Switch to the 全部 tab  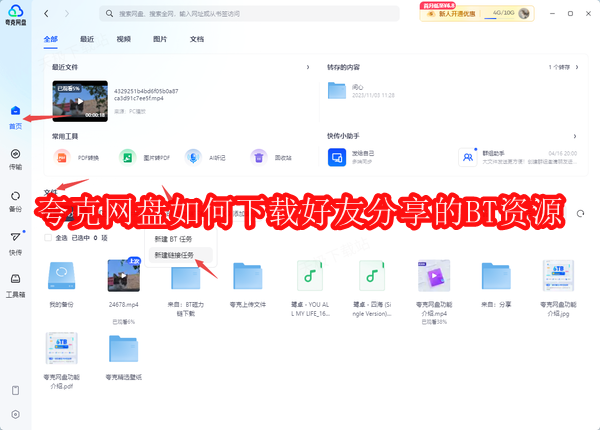[x=51, y=39]
